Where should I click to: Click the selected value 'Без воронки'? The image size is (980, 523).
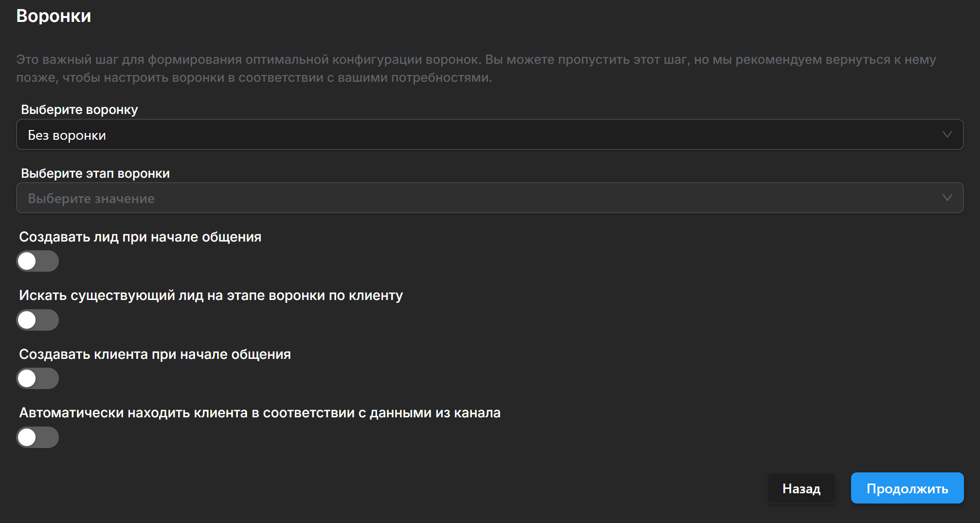pyautogui.click(x=67, y=135)
